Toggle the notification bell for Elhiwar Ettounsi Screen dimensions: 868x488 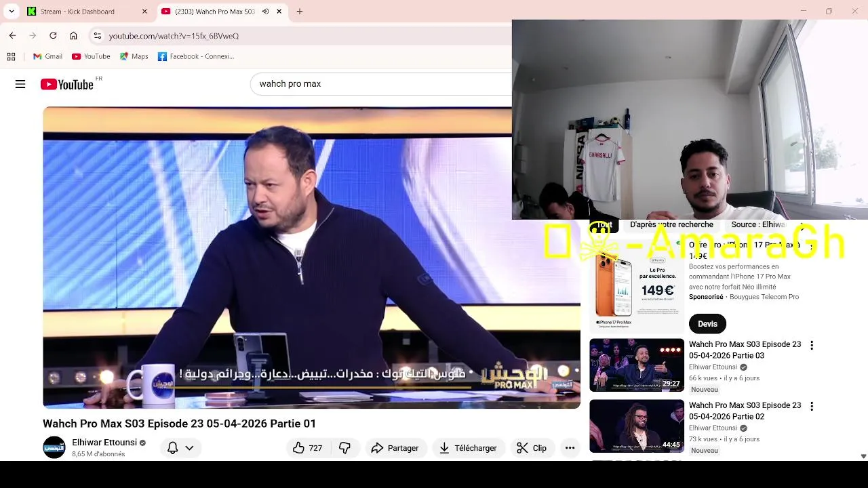coord(172,448)
